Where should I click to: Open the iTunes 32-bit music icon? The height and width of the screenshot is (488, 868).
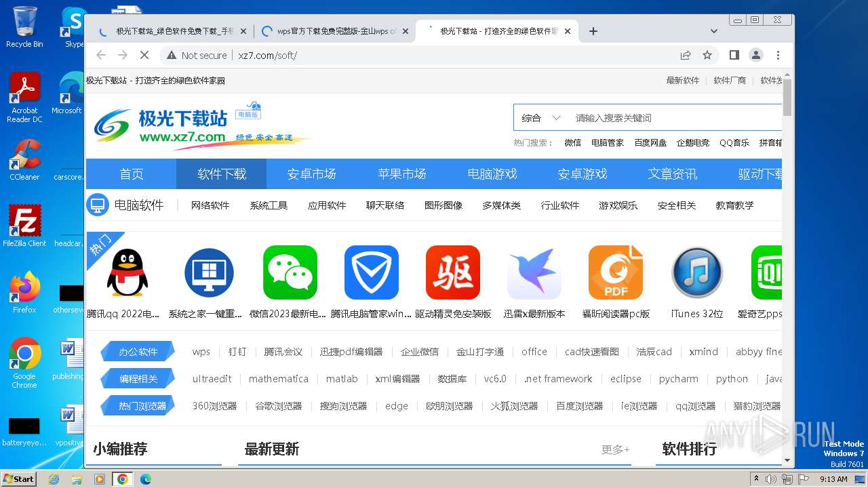coord(697,272)
